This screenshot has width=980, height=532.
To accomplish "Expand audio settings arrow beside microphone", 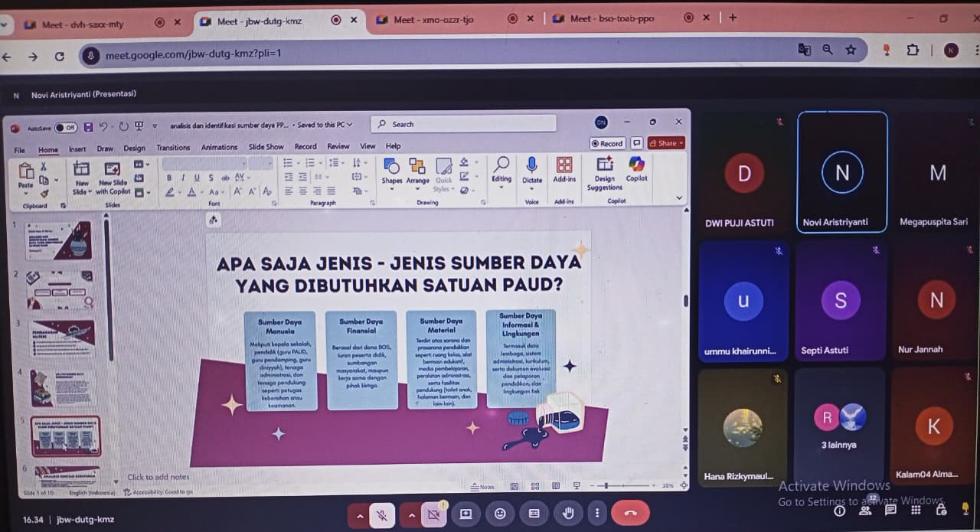I will coord(360,515).
